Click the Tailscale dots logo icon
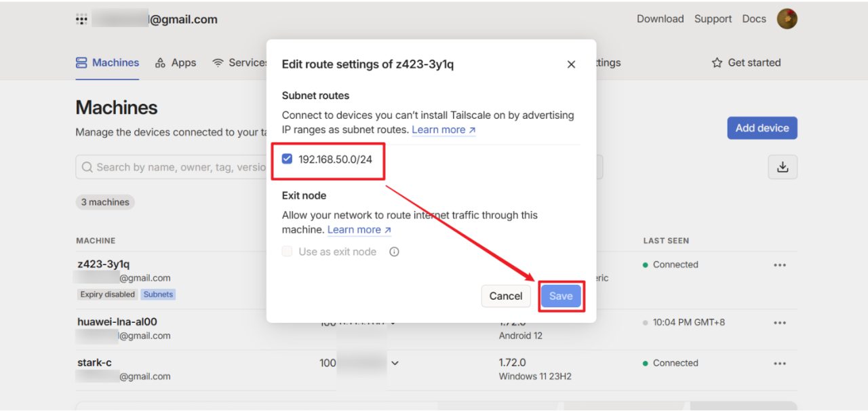 [81, 20]
